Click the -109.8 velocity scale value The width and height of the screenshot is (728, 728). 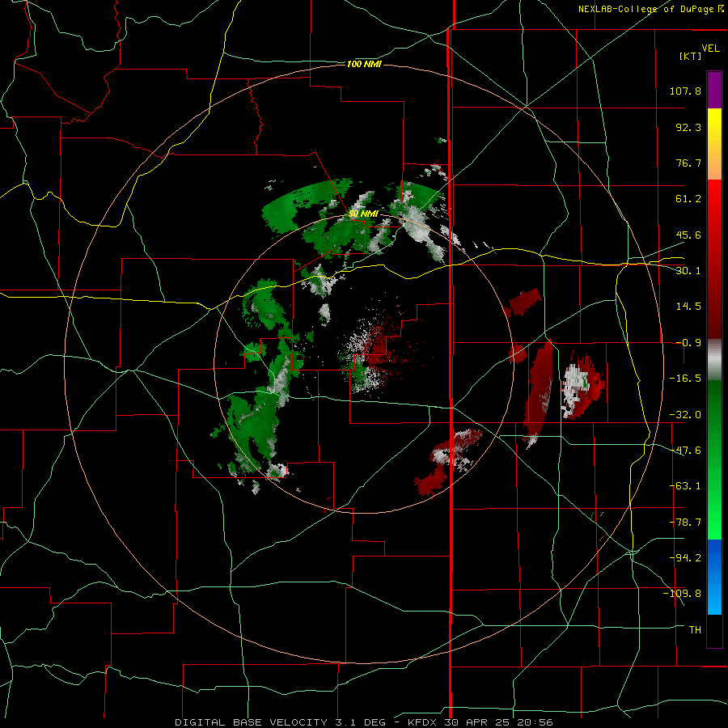(x=682, y=594)
